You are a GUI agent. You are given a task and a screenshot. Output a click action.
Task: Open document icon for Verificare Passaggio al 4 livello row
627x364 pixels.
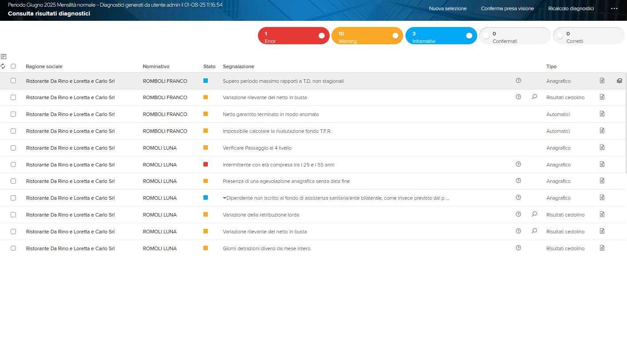tap(602, 147)
